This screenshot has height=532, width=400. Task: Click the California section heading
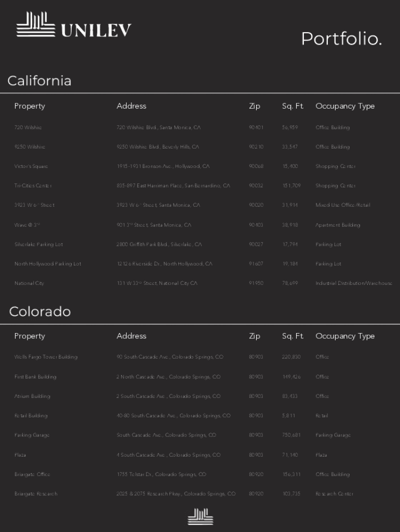point(39,81)
